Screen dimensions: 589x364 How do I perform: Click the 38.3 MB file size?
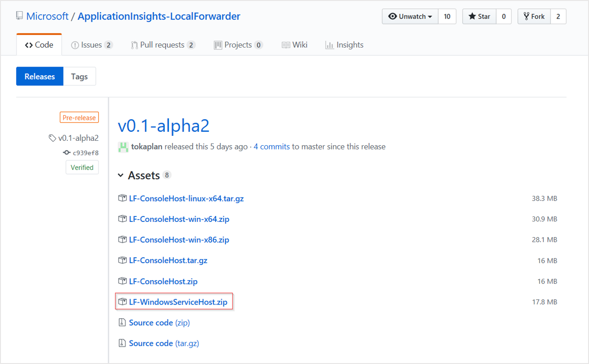(545, 198)
